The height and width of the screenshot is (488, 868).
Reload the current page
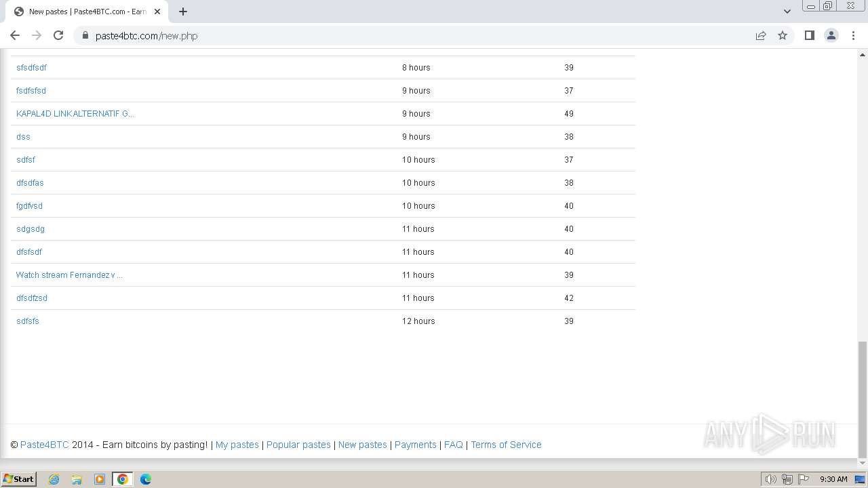click(58, 35)
